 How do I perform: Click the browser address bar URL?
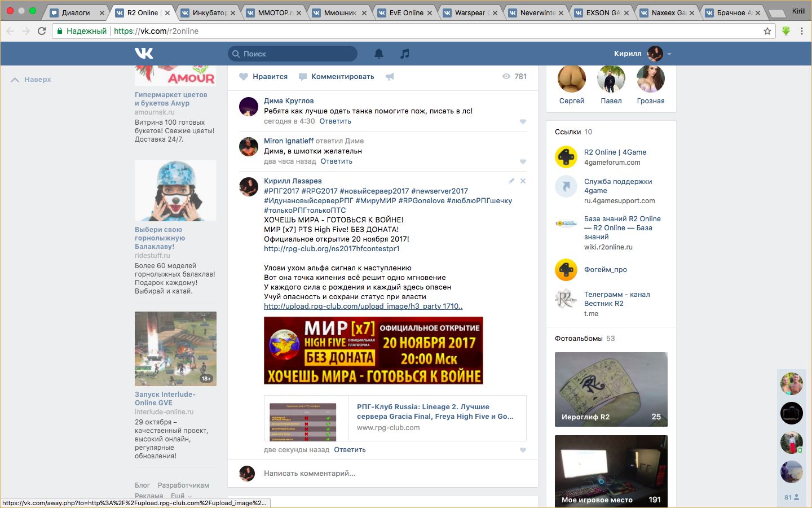tap(156, 31)
